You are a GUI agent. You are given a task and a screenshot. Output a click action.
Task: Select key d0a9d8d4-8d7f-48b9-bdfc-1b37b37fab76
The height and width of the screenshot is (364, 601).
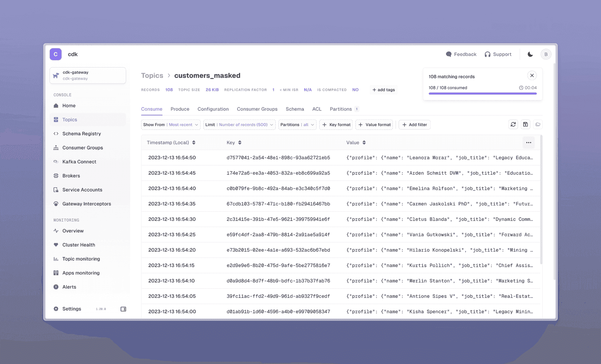(x=278, y=281)
